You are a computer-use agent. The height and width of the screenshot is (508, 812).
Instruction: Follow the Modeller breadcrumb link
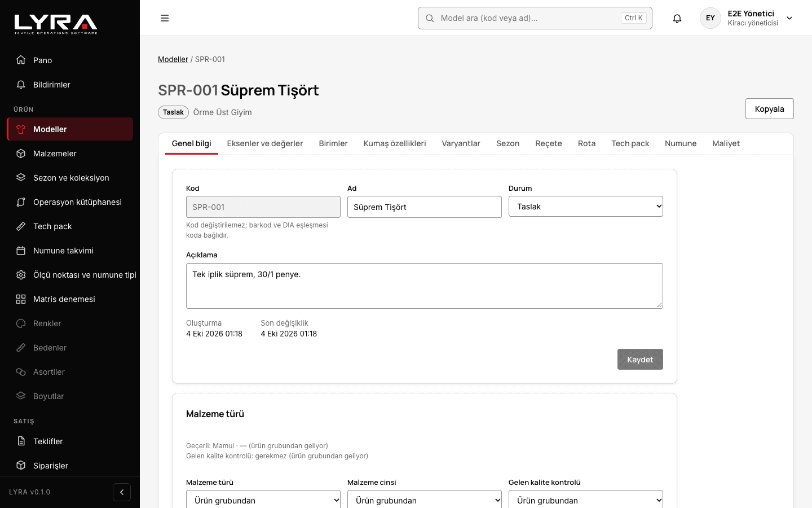pos(173,59)
